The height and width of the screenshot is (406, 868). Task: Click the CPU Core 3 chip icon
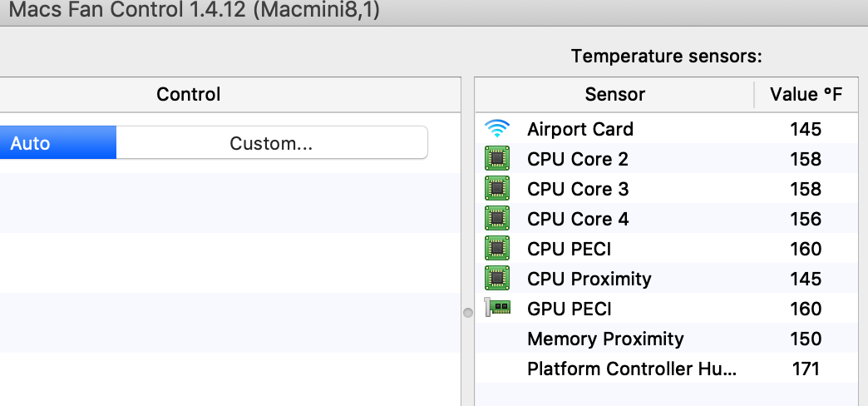497,189
